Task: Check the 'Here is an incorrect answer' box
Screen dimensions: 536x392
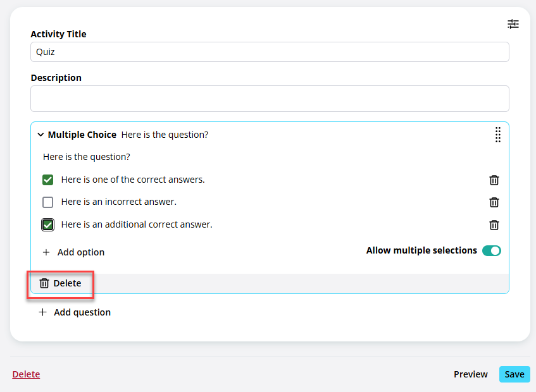Action: click(47, 202)
